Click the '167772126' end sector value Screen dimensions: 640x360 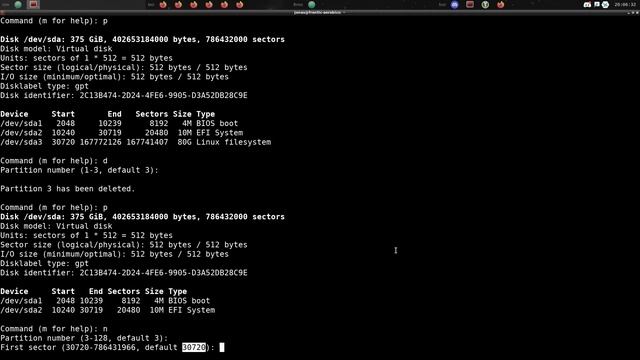pyautogui.click(x=100, y=142)
